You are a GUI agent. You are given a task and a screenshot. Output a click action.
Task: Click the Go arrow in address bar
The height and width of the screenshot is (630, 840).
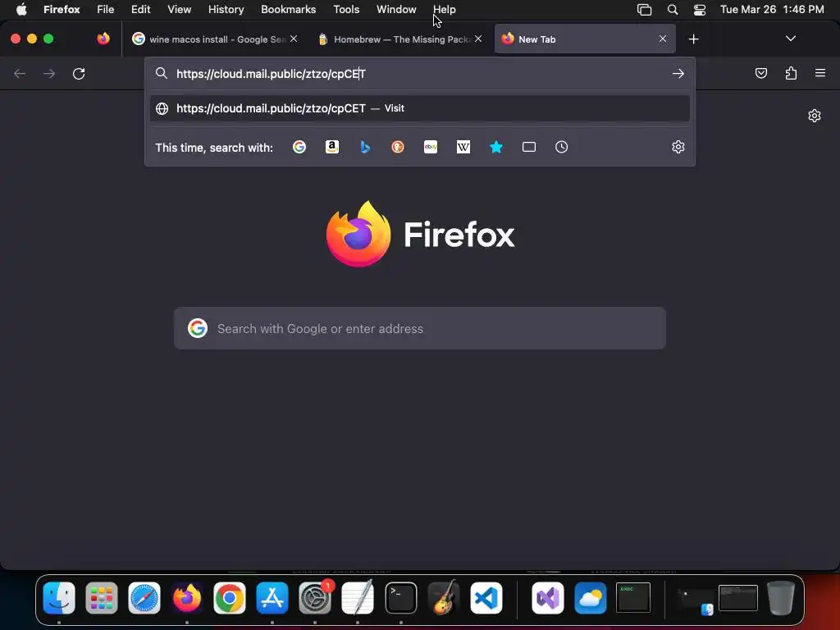click(678, 73)
